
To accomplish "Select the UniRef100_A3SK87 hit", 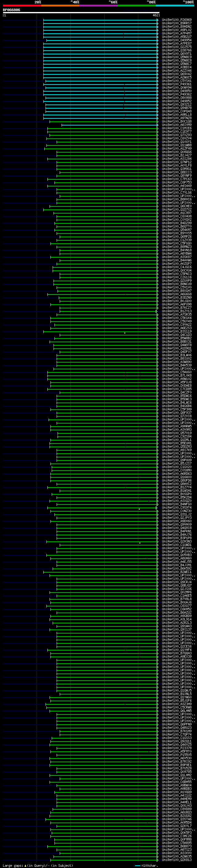I will pos(177,257).
